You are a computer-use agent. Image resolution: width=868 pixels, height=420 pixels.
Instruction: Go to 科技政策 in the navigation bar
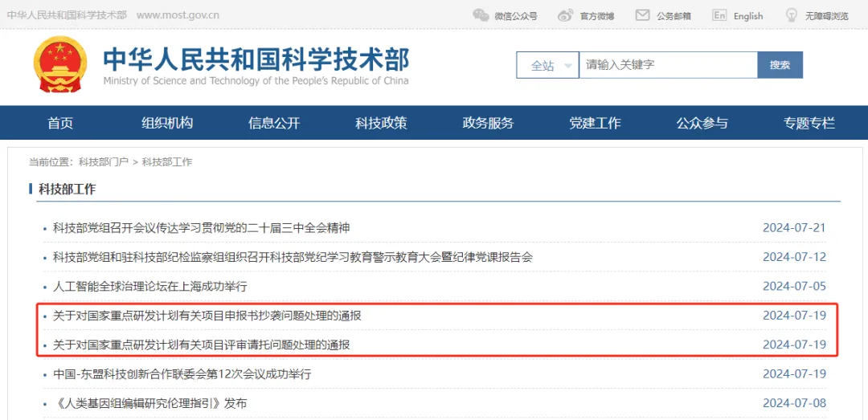(381, 123)
